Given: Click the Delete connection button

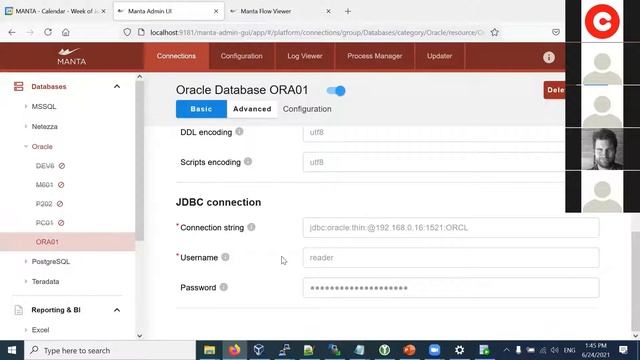Looking at the screenshot, I should [554, 90].
